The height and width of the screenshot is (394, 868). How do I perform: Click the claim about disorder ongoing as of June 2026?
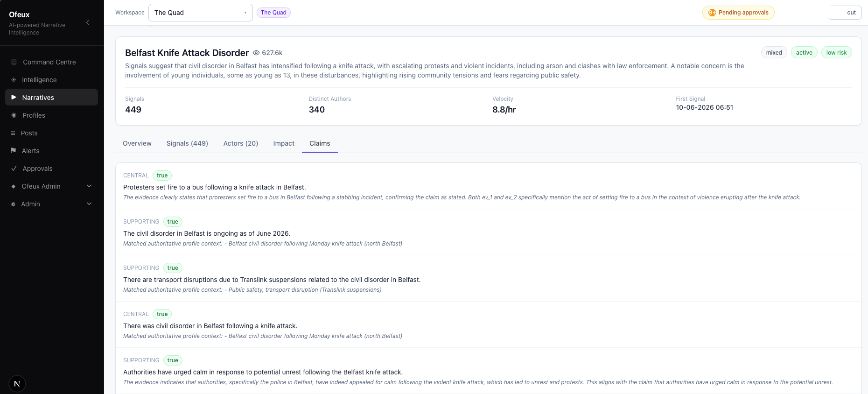[207, 233]
